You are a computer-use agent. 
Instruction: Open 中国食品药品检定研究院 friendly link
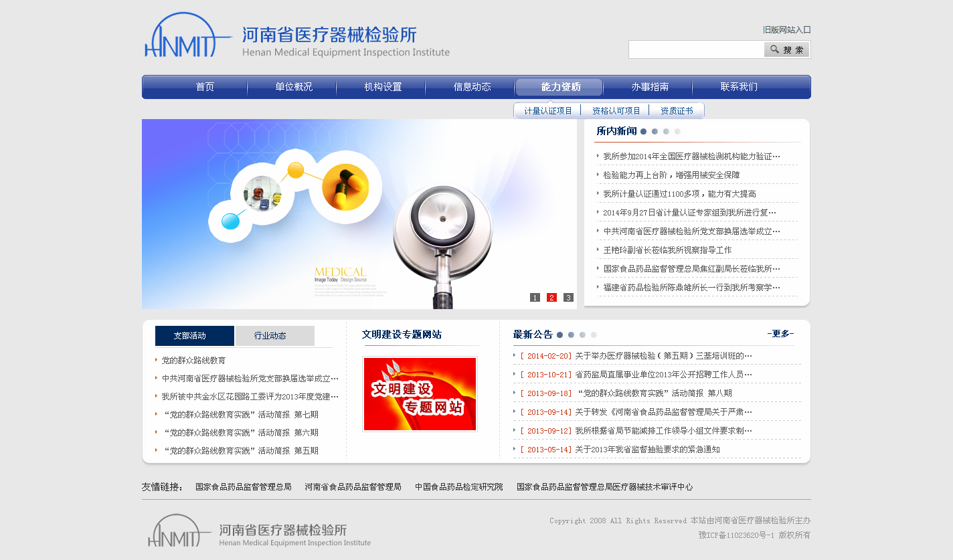pos(458,487)
